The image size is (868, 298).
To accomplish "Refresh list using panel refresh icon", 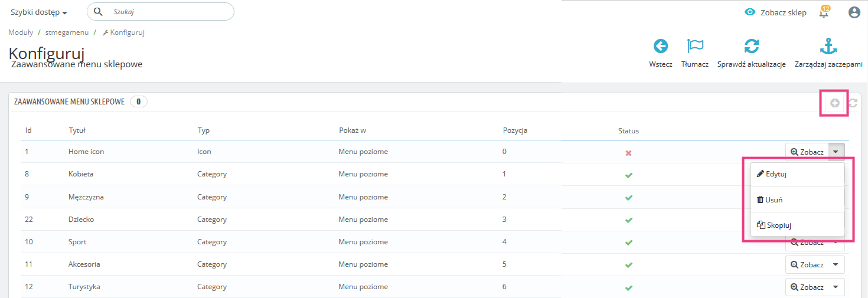I will (853, 103).
